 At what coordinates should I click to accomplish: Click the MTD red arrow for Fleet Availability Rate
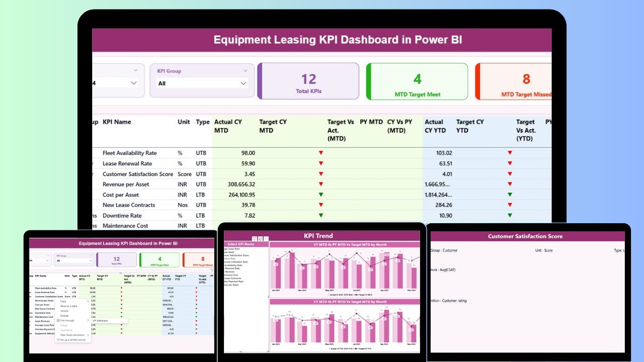(x=320, y=153)
